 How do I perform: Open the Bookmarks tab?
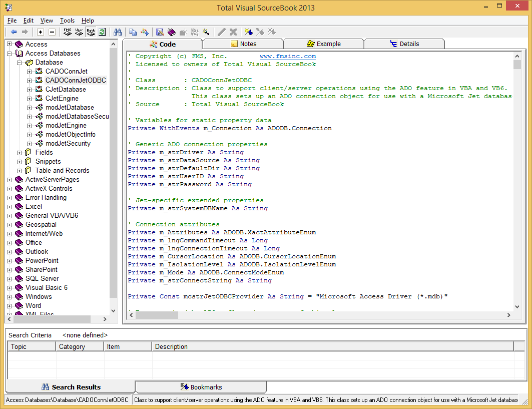point(201,387)
